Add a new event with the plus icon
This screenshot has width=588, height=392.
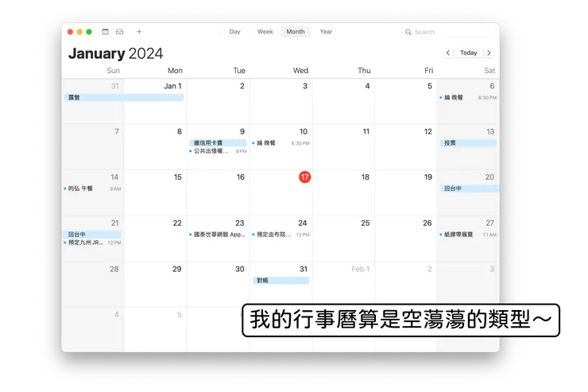(139, 32)
